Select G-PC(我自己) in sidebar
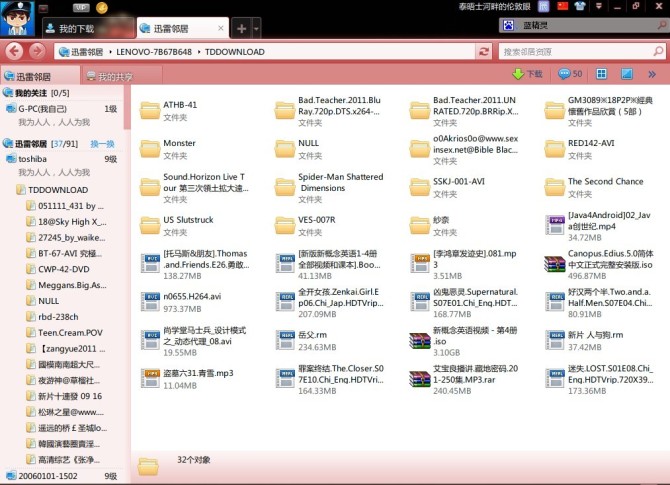This screenshot has height=485, width=670. (62, 109)
